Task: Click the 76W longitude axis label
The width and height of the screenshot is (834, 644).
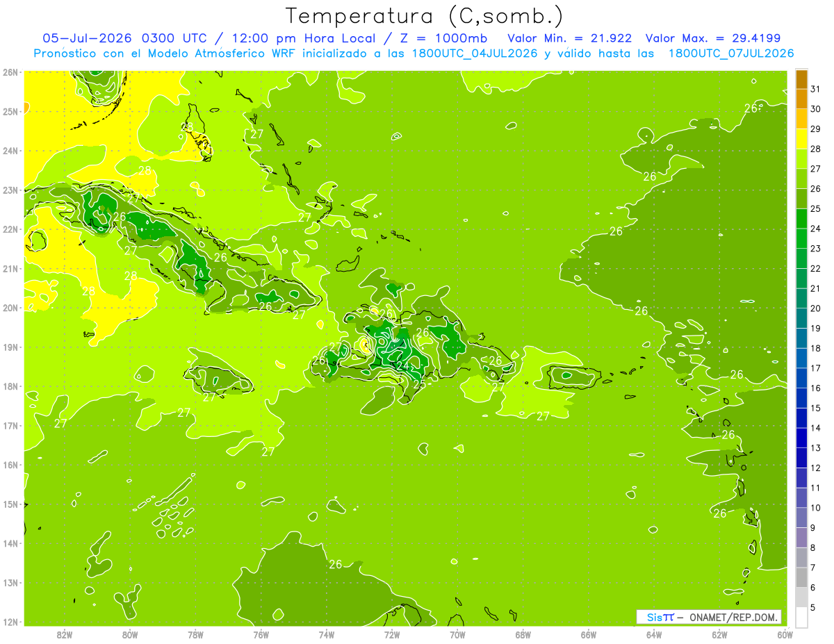Action: coord(261,634)
